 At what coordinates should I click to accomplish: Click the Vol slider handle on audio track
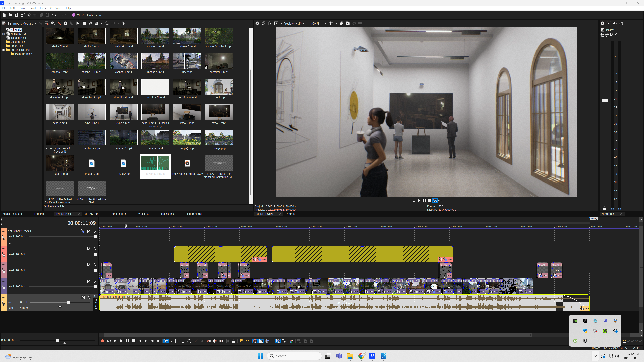68,303
